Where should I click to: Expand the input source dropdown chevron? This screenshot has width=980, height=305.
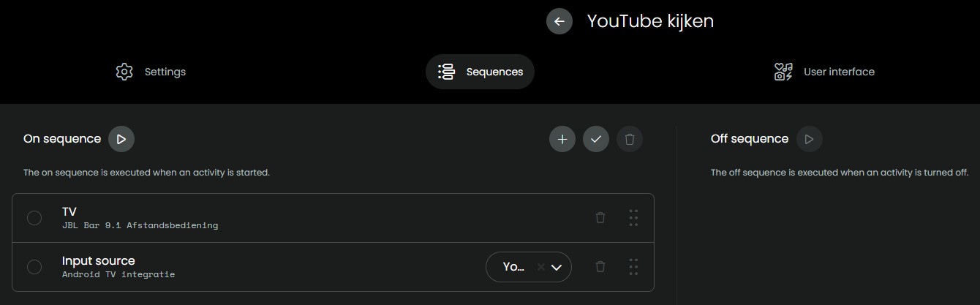pos(557,267)
